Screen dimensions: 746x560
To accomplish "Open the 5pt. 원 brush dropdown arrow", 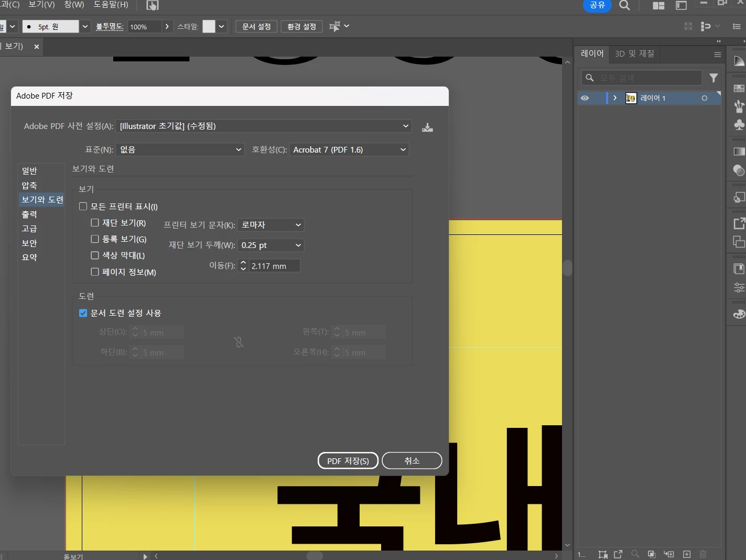I will [85, 26].
